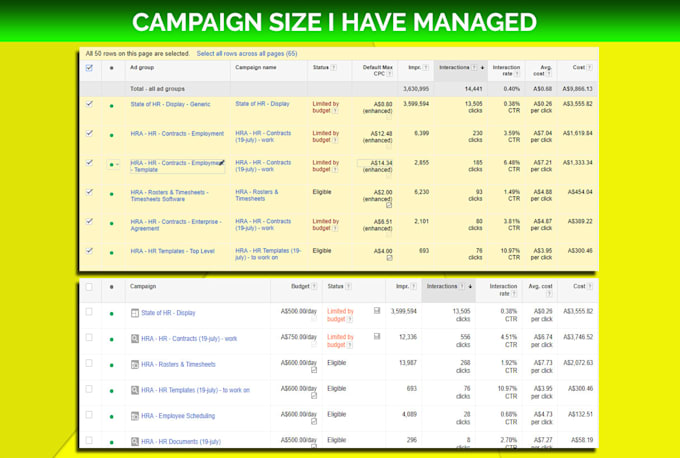This screenshot has width=680, height=458.
Task: Click the green status dot for HRA - HR - Contracts - Employment ad group
Action: tap(112, 135)
